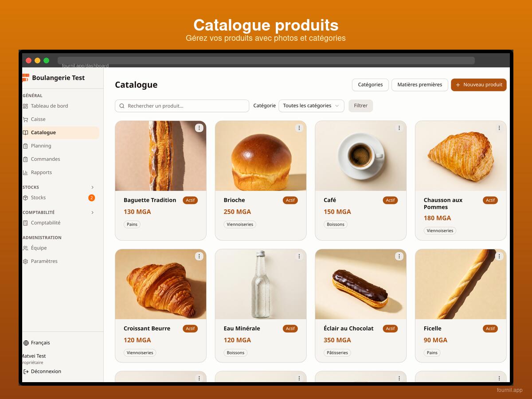
Task: Focus the Rechercher un produit field
Action: click(182, 106)
